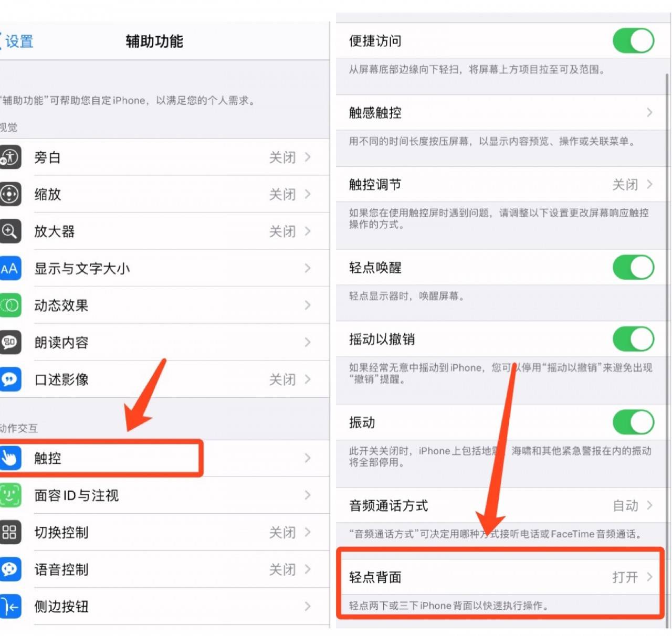
Task: Tap the 放大器 magnifier icon
Action: tap(10, 231)
